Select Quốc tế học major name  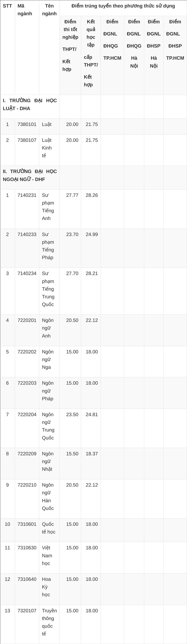click(x=49, y=528)
